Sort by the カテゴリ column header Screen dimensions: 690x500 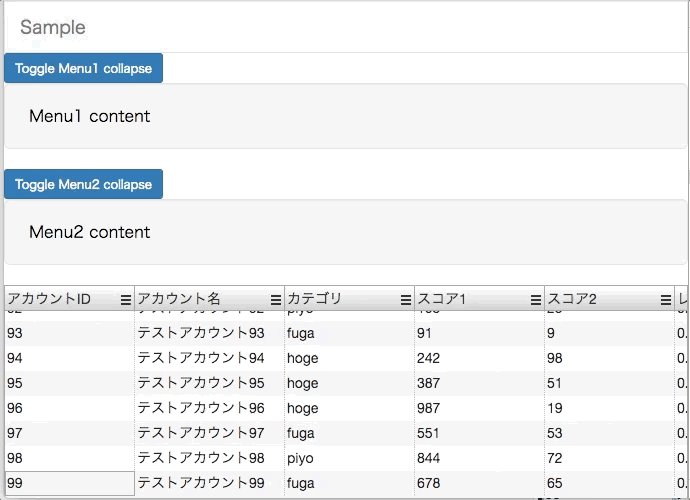coord(315,300)
